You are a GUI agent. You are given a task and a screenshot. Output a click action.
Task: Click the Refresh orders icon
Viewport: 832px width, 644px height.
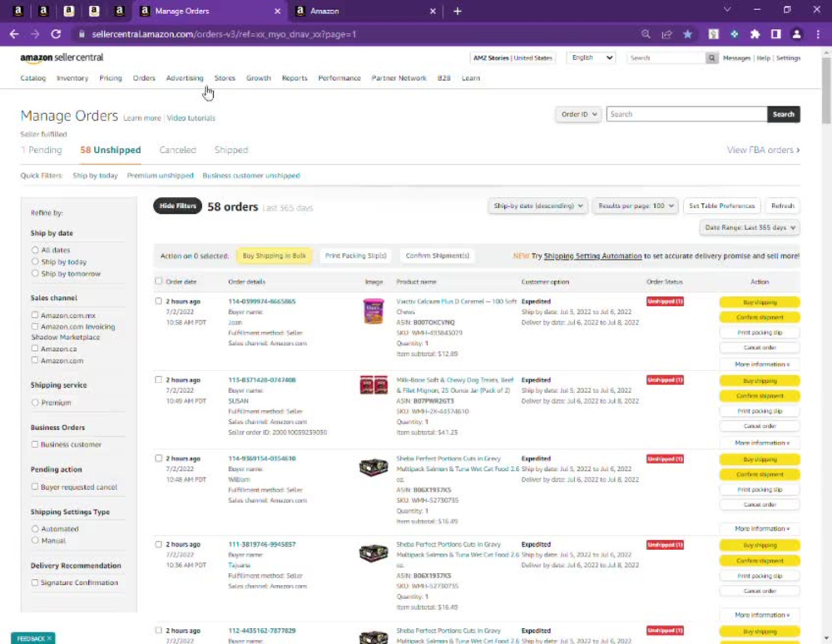coord(782,206)
